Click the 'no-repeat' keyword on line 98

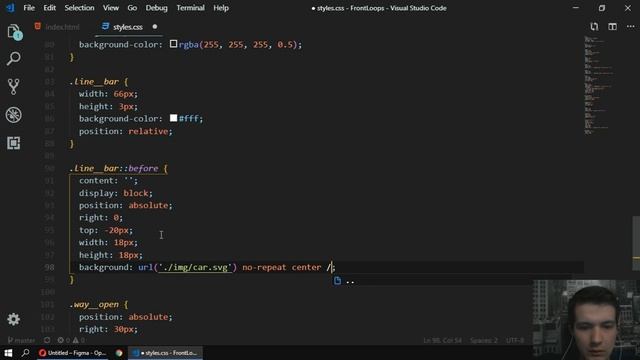click(x=264, y=267)
